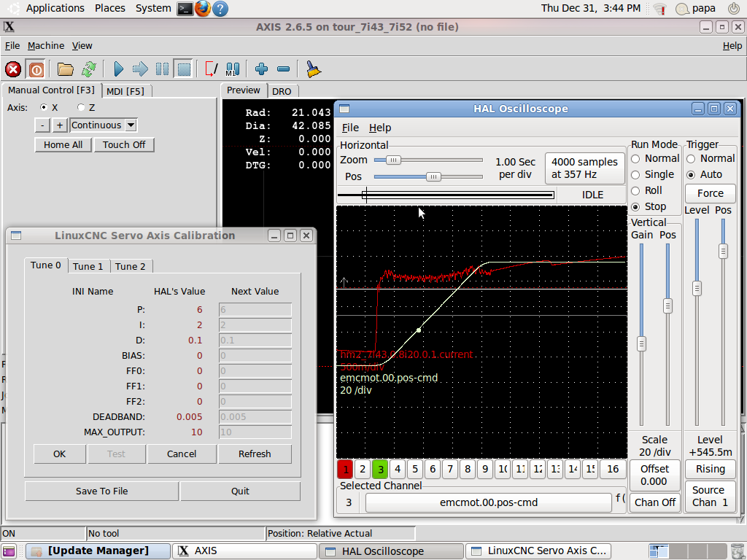This screenshot has height=560, width=747.
Task: Switch to the Tune 1 tab
Action: click(88, 266)
